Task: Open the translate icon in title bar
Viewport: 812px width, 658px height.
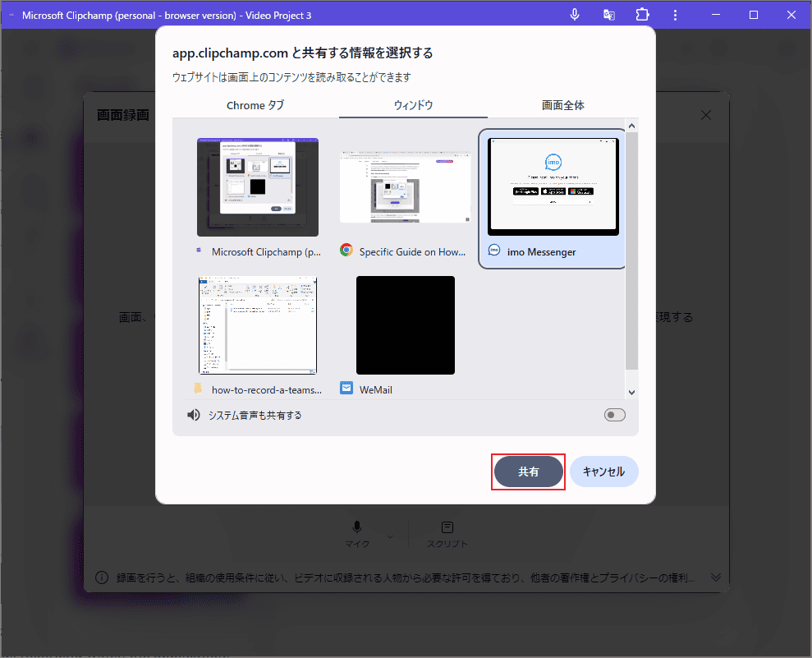Action: pos(609,15)
